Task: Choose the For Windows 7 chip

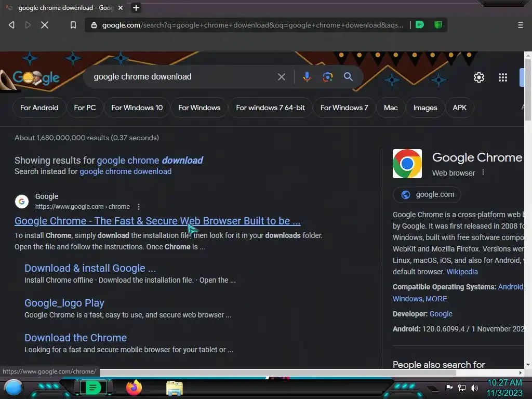Action: pos(344,108)
